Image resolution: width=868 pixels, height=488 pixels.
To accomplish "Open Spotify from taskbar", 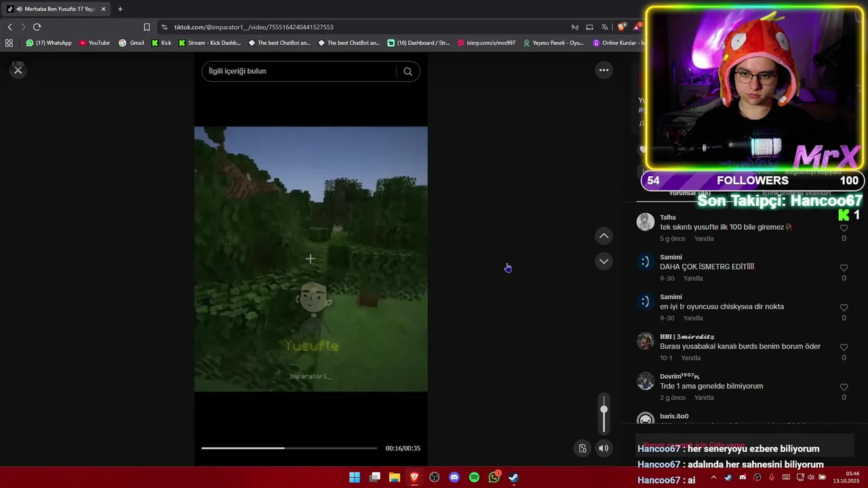I will 474,477.
